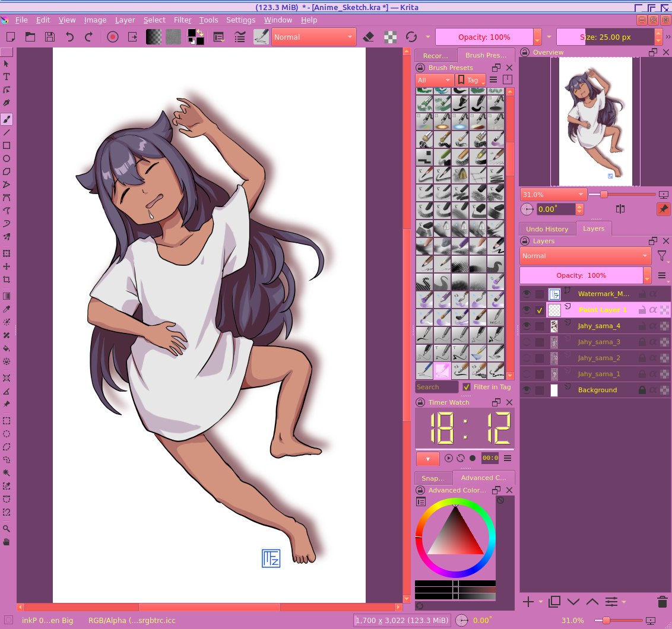
Task: Select the Text tool in toolbox
Action: click(7, 77)
